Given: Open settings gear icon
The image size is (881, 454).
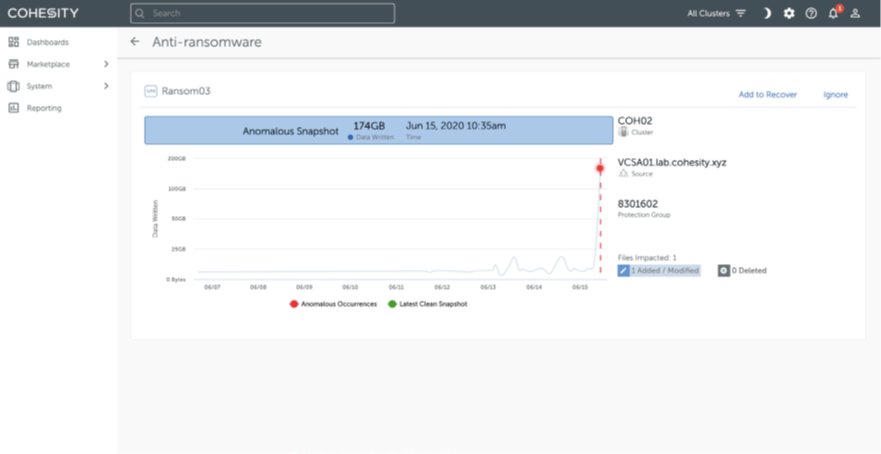Looking at the screenshot, I should click(x=789, y=13).
